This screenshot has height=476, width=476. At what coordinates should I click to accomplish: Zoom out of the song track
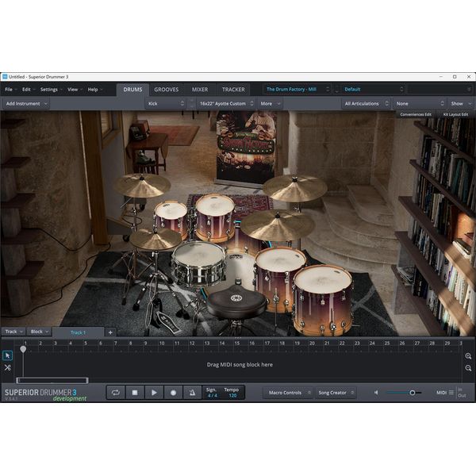point(468,368)
